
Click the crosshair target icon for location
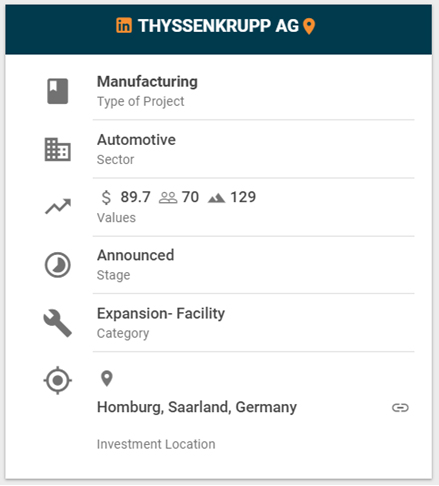point(58,380)
